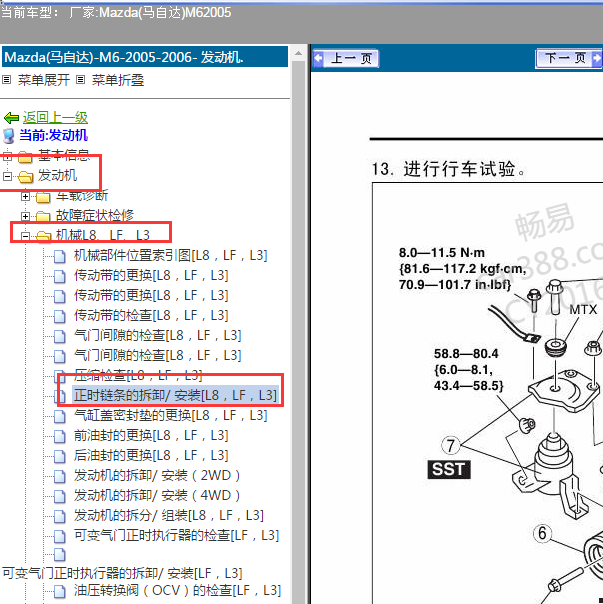The width and height of the screenshot is (603, 604).
Task: Open 发动机的拆卸/安装（4WD） document
Action: (x=157, y=495)
